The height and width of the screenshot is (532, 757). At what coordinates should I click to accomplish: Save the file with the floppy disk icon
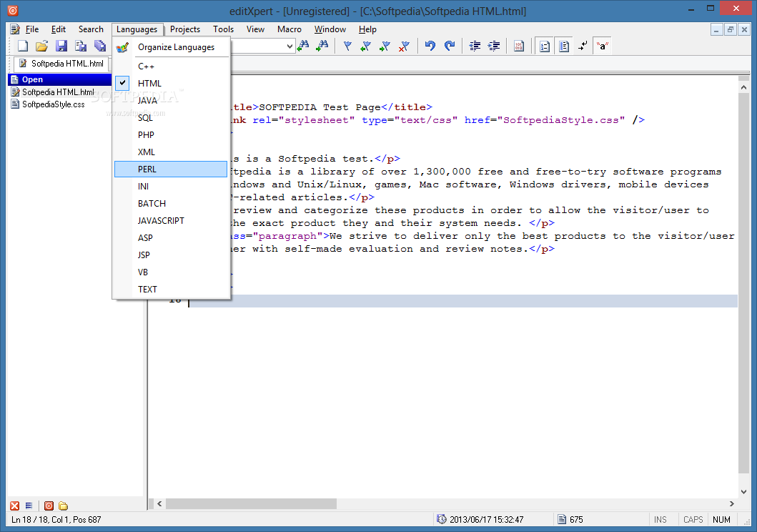tap(61, 46)
